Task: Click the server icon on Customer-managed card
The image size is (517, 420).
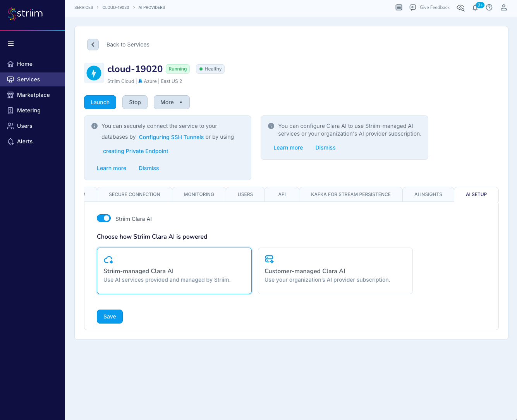Action: [269, 259]
